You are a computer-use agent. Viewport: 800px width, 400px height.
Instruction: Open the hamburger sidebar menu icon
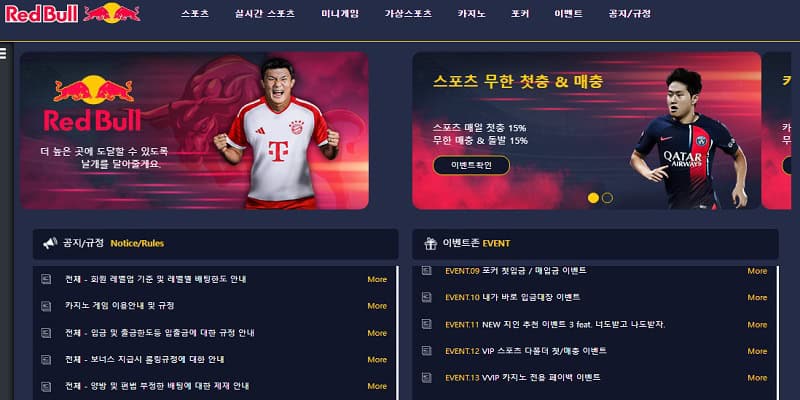tap(3, 53)
